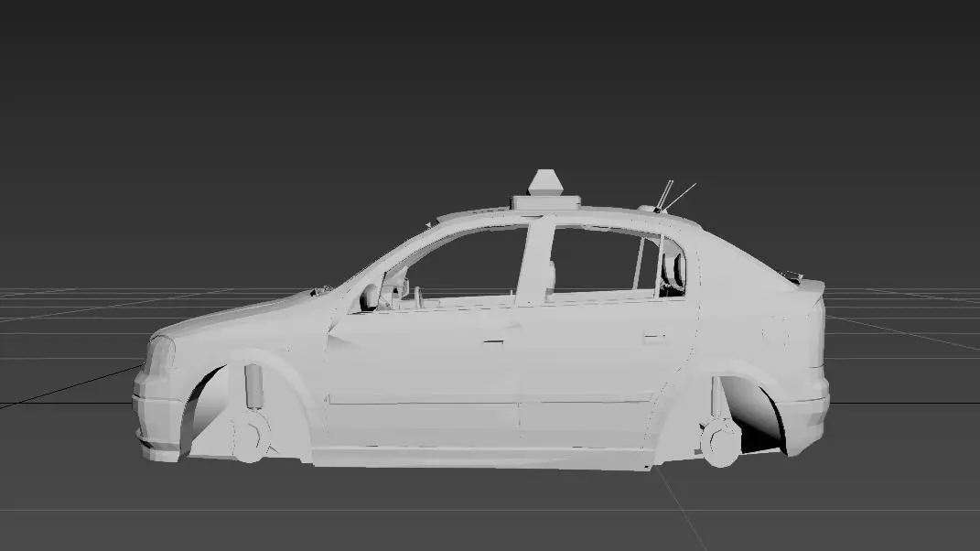
Task: Select the pillar between the door windows
Action: click(534, 262)
